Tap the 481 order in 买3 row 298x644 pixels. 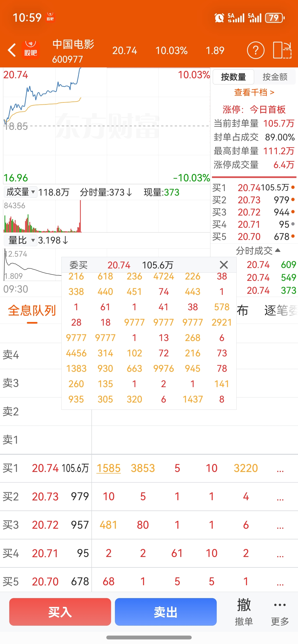108,525
